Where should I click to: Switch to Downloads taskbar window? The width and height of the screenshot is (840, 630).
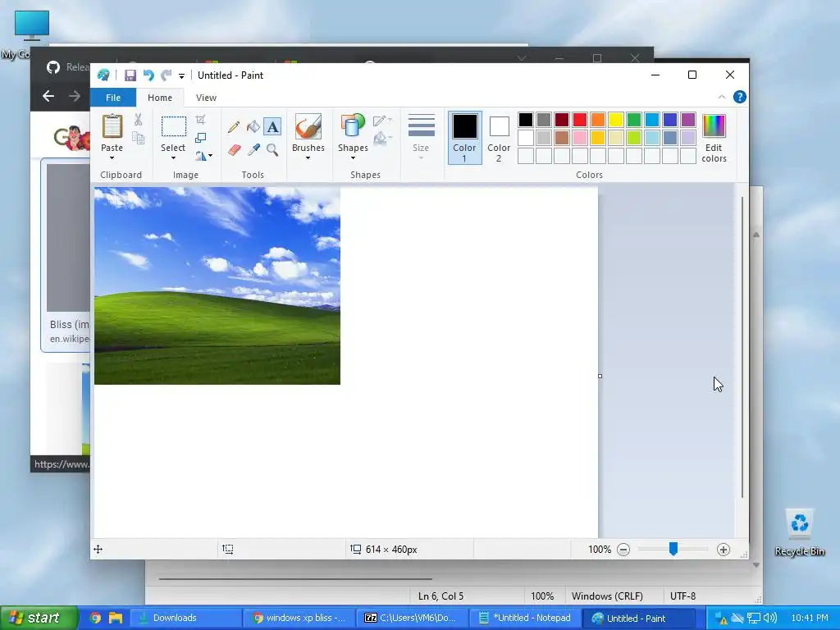point(185,618)
